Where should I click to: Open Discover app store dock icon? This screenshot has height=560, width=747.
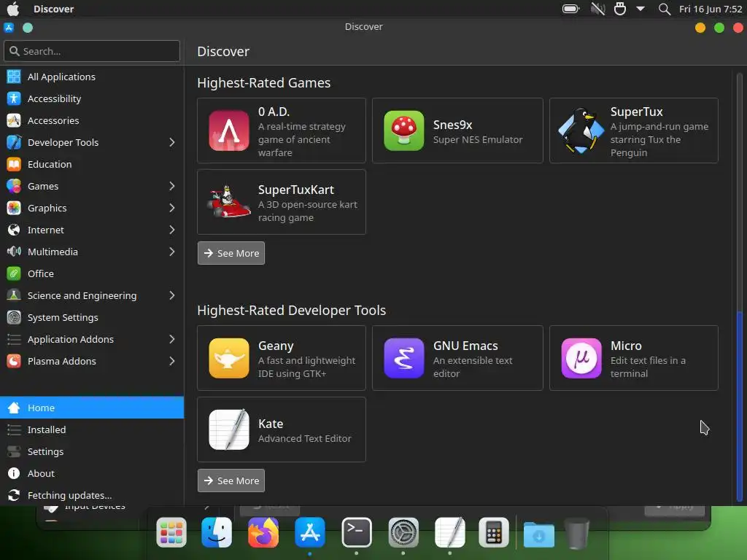309,532
